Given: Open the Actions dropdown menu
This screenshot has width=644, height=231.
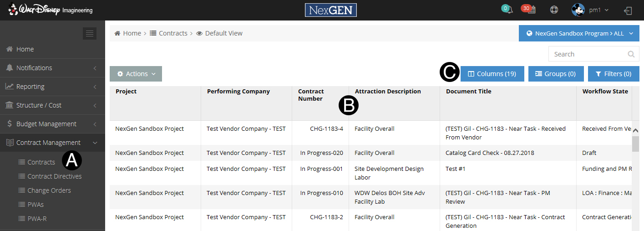Looking at the screenshot, I should [x=136, y=74].
